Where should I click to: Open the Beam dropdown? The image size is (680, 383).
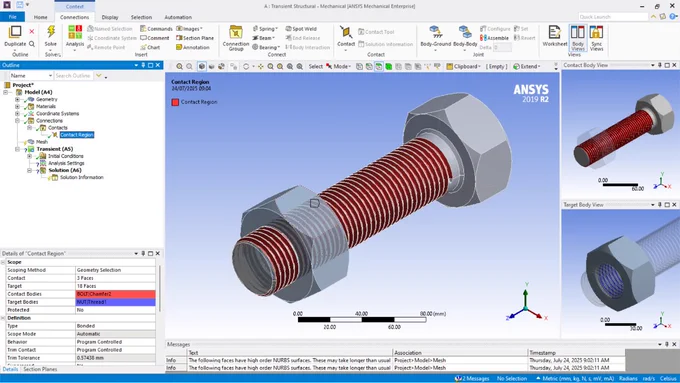tap(264, 38)
